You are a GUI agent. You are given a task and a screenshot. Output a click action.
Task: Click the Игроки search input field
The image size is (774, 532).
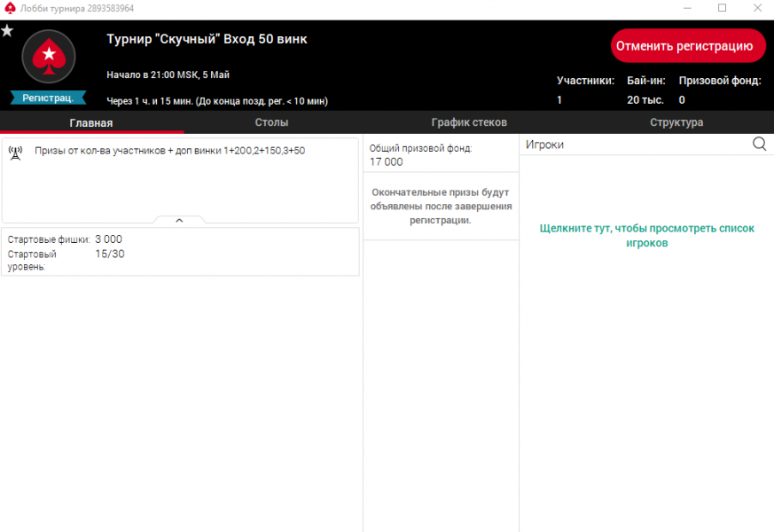634,145
